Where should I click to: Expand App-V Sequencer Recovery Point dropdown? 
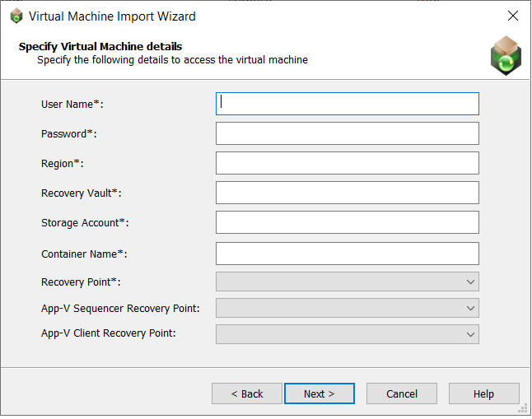[347, 308]
